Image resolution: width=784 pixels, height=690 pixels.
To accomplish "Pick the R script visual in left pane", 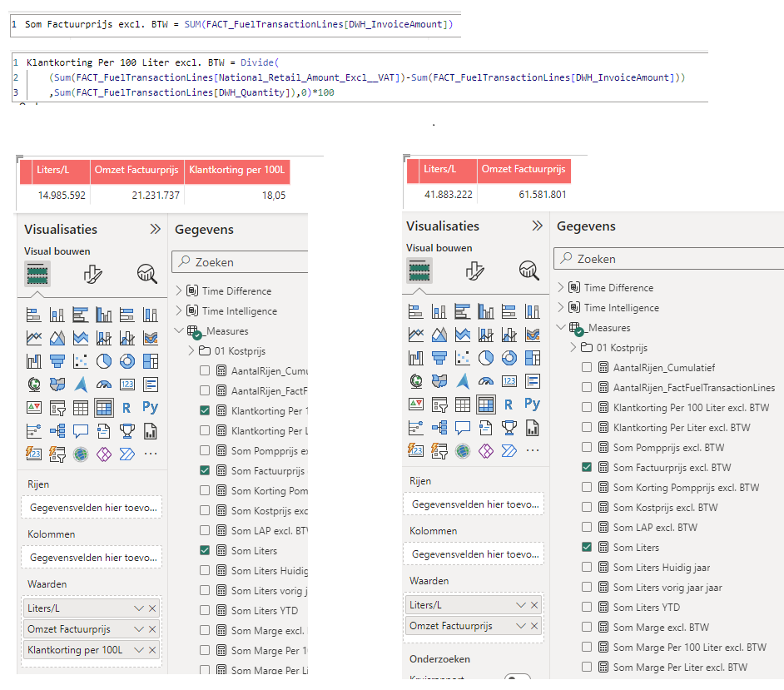I will click(x=127, y=408).
